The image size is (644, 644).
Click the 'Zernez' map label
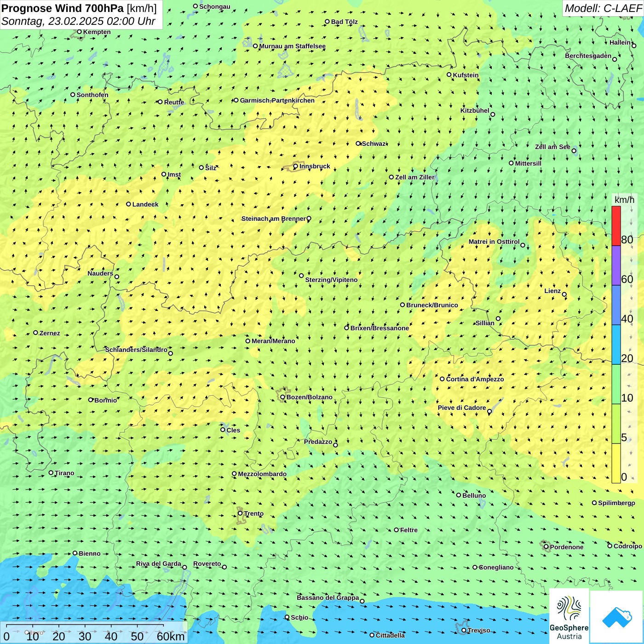pyautogui.click(x=50, y=333)
